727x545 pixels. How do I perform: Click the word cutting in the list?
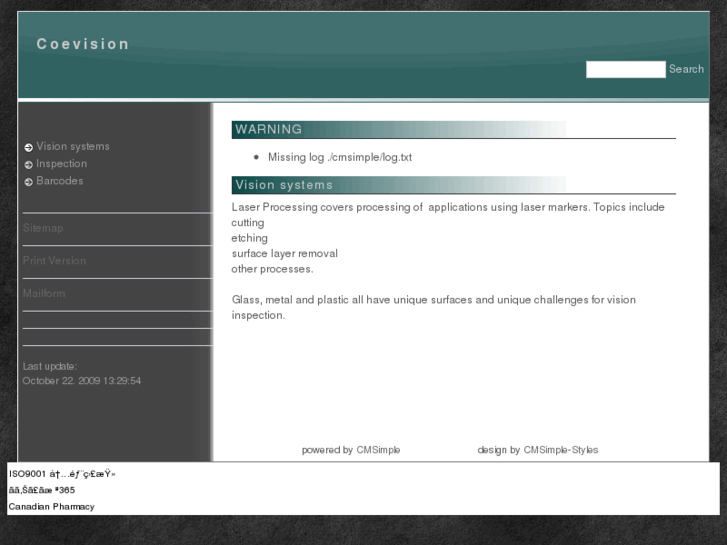pos(248,223)
